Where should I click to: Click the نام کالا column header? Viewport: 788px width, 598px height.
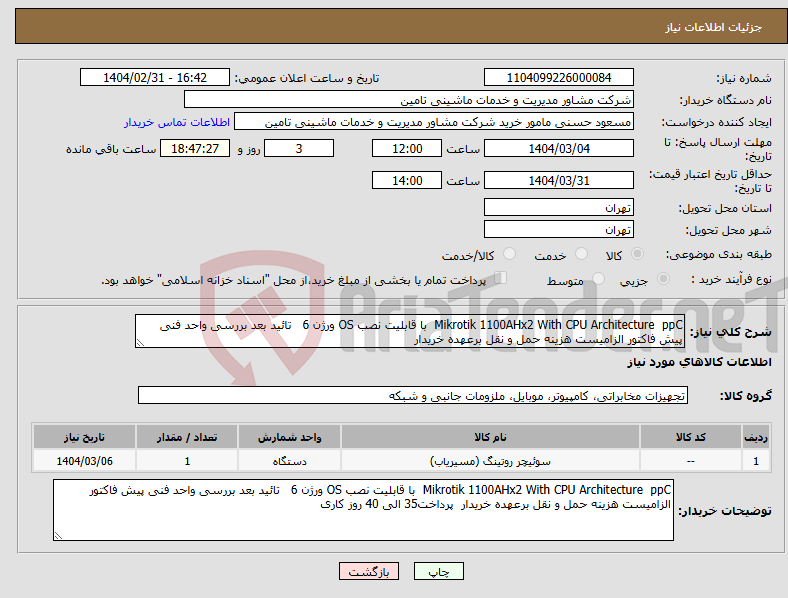tap(490, 437)
